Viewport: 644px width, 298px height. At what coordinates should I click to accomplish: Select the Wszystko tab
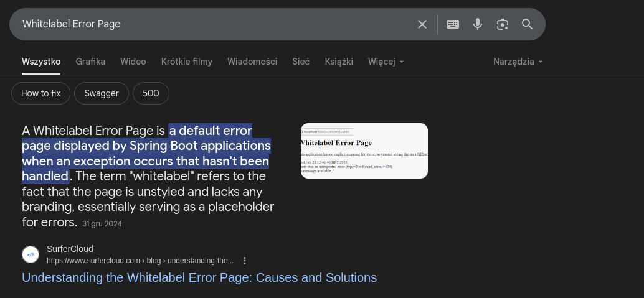click(41, 62)
